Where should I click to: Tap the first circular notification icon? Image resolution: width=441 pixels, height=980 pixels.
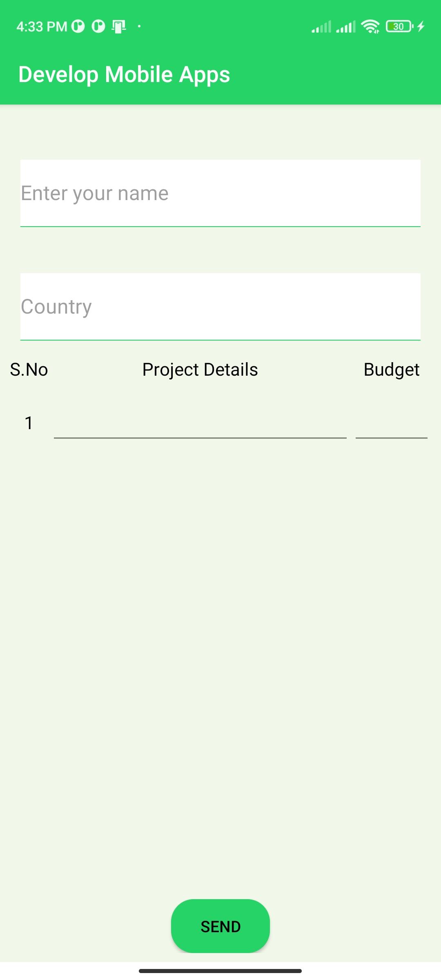point(78,27)
